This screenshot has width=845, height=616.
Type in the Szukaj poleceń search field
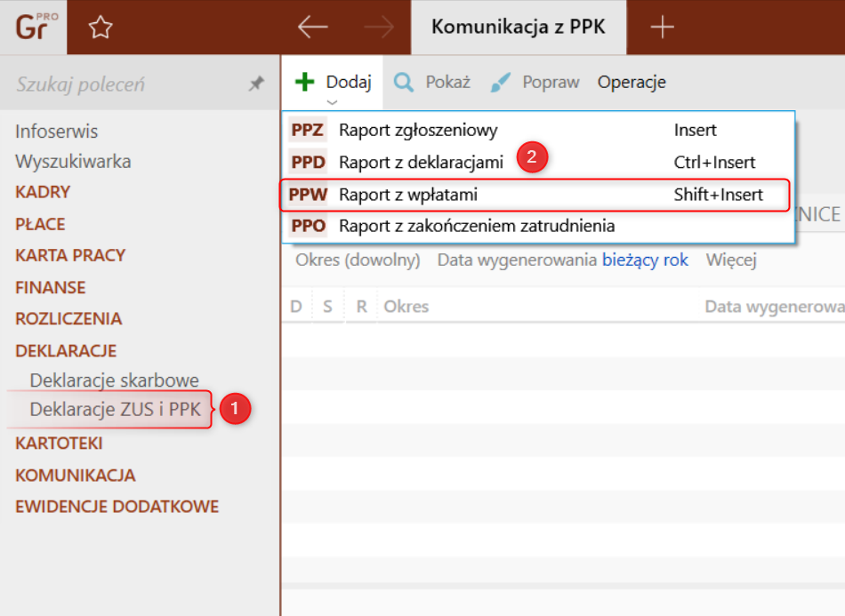point(125,84)
